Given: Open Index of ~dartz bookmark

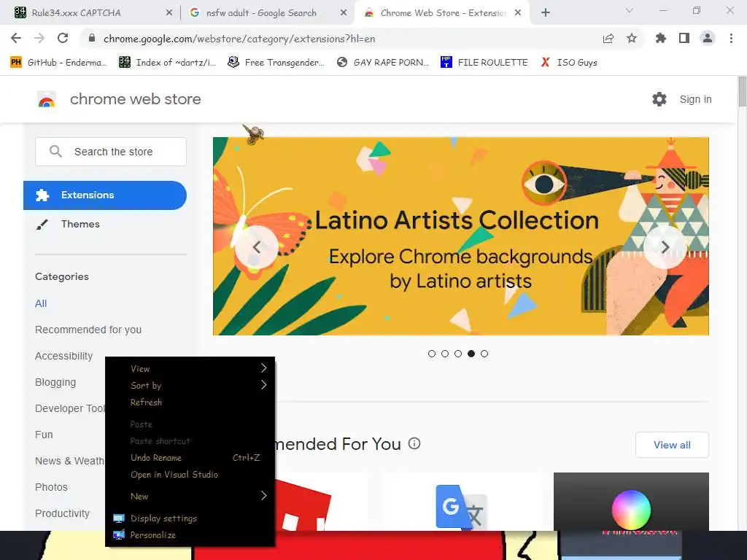Looking at the screenshot, I should [x=167, y=63].
